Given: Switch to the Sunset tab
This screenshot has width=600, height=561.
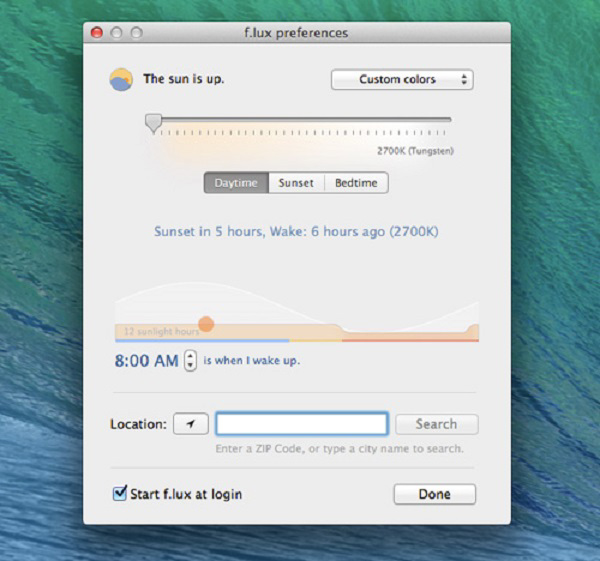Looking at the screenshot, I should (x=296, y=183).
